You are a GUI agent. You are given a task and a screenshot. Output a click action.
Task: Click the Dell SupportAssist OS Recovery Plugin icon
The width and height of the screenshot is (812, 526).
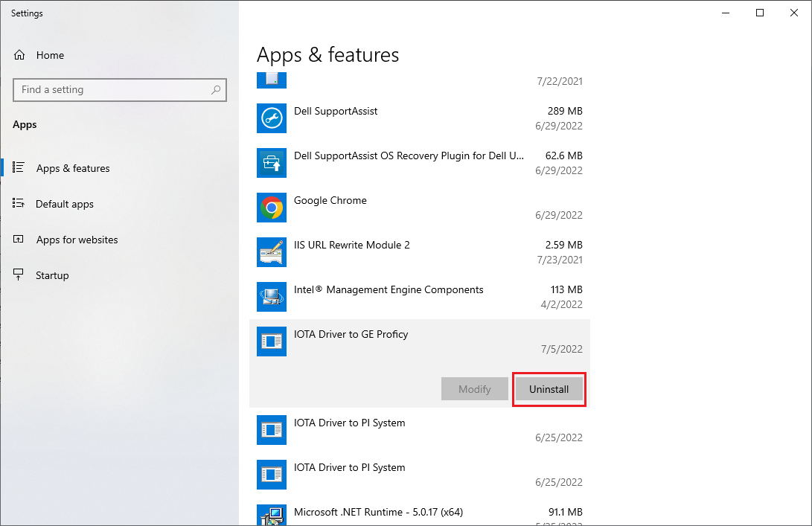pyautogui.click(x=272, y=163)
